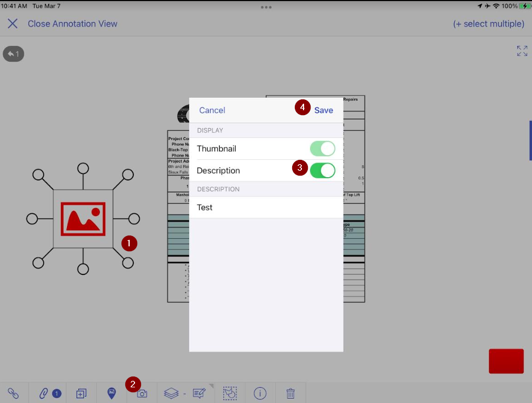Tap the chain link tool icon

pos(13,393)
